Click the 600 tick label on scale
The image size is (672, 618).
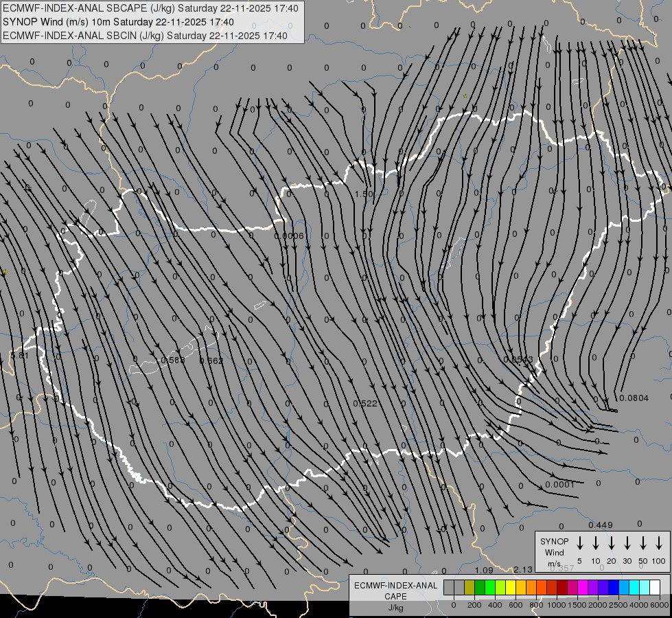(x=515, y=605)
